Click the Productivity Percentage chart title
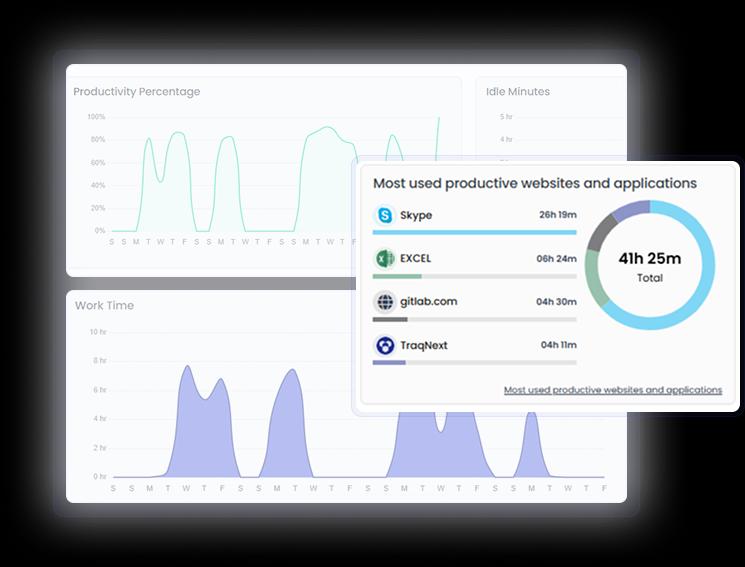The height and width of the screenshot is (567, 745). coord(137,92)
